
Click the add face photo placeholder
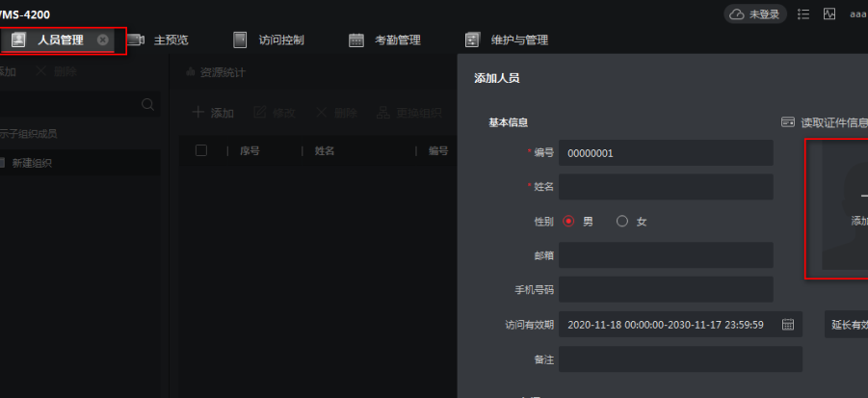coord(843,210)
